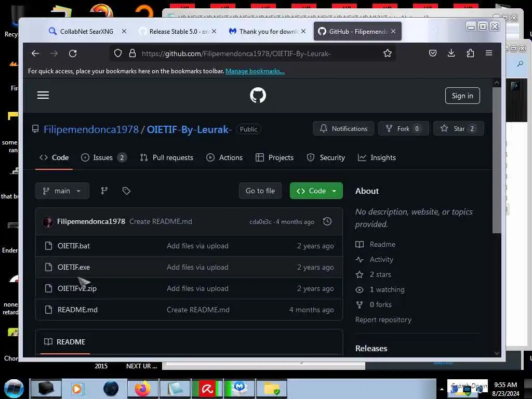Open the OIETIFv2.zip file
Viewport: 532px width, 399px height.
77,288
